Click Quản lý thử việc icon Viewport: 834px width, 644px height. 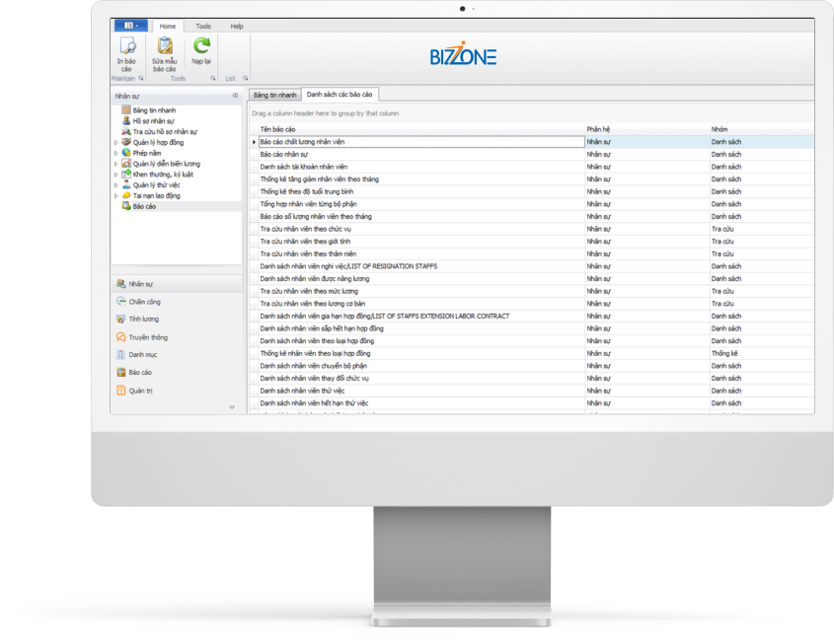[126, 184]
